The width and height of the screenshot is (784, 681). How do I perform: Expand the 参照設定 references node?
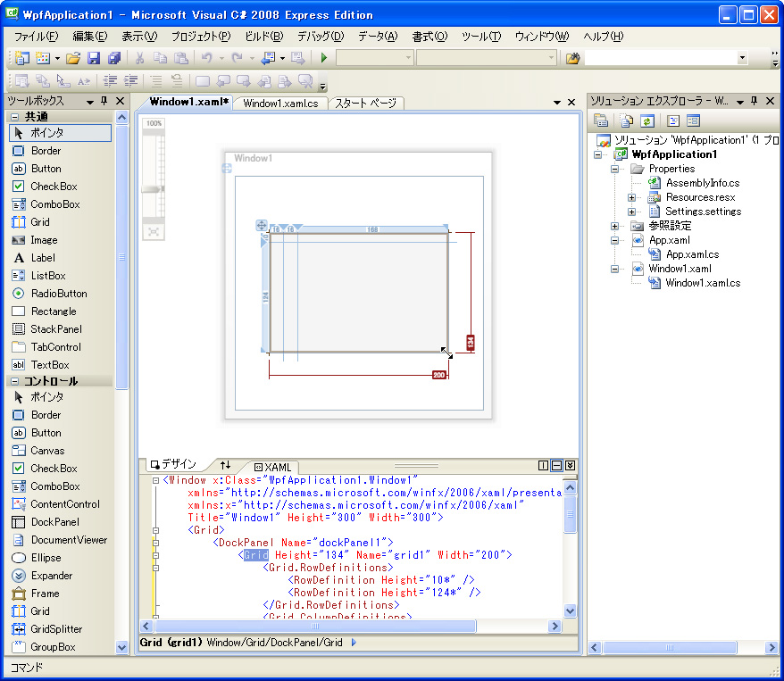point(614,225)
